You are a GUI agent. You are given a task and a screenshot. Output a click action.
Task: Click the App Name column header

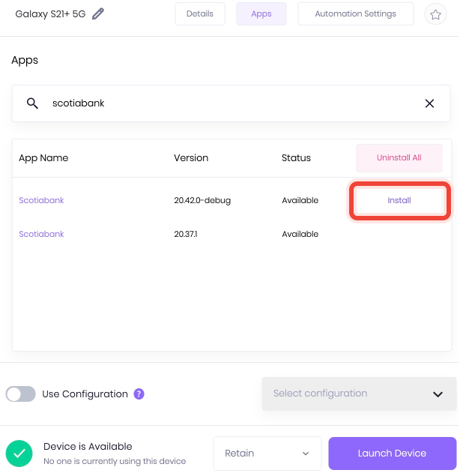coord(43,158)
